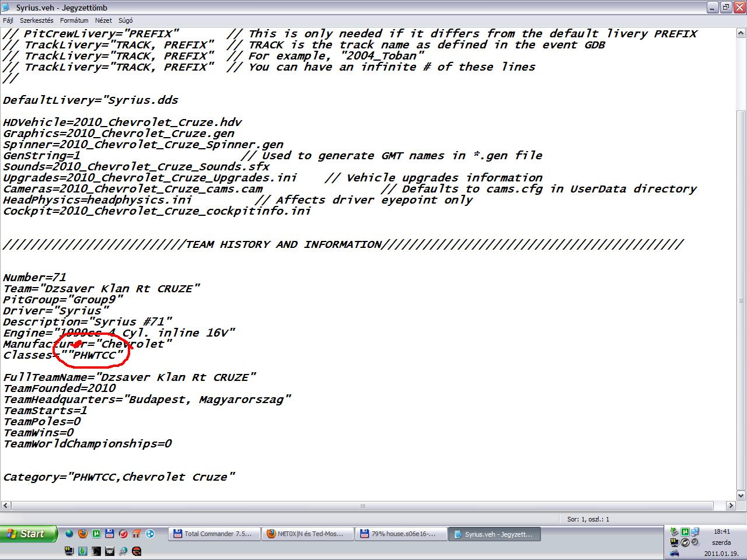Viewport: 747px width, 560px height.
Task: Click the Spinner=2010_Chevrolet_Cruze_Spinner.gen line
Action: tap(143, 145)
